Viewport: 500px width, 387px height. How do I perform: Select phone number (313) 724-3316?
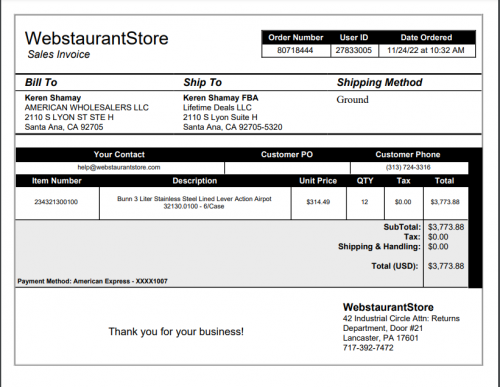(x=408, y=167)
